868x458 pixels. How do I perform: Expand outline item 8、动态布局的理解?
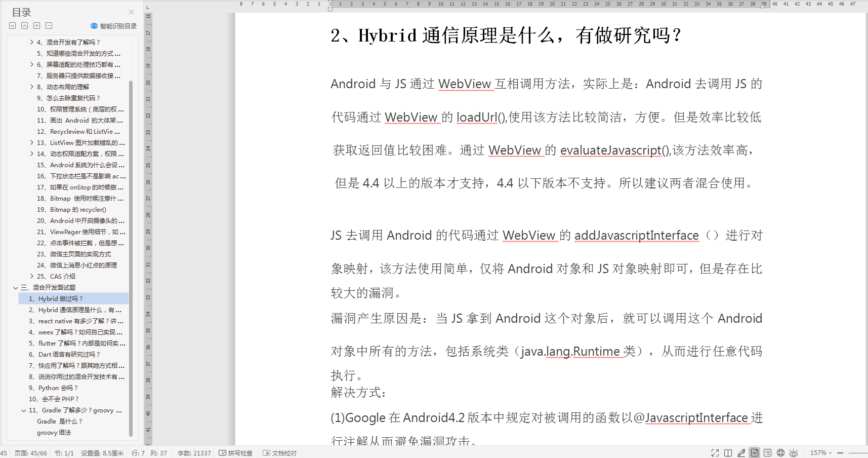32,87
